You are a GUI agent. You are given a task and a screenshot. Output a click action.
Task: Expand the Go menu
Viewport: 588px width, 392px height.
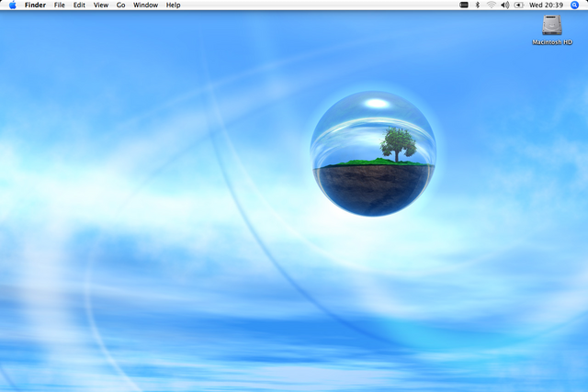(120, 6)
